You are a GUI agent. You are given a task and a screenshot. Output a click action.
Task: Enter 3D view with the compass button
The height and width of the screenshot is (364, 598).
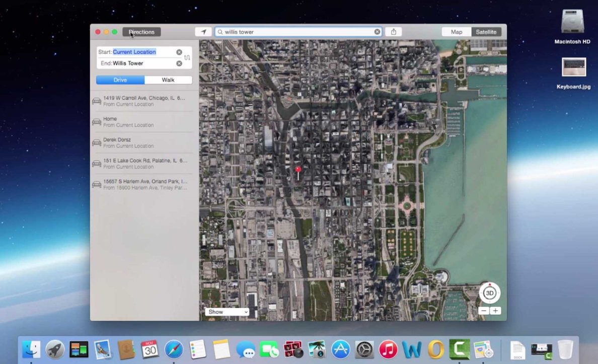(489, 293)
